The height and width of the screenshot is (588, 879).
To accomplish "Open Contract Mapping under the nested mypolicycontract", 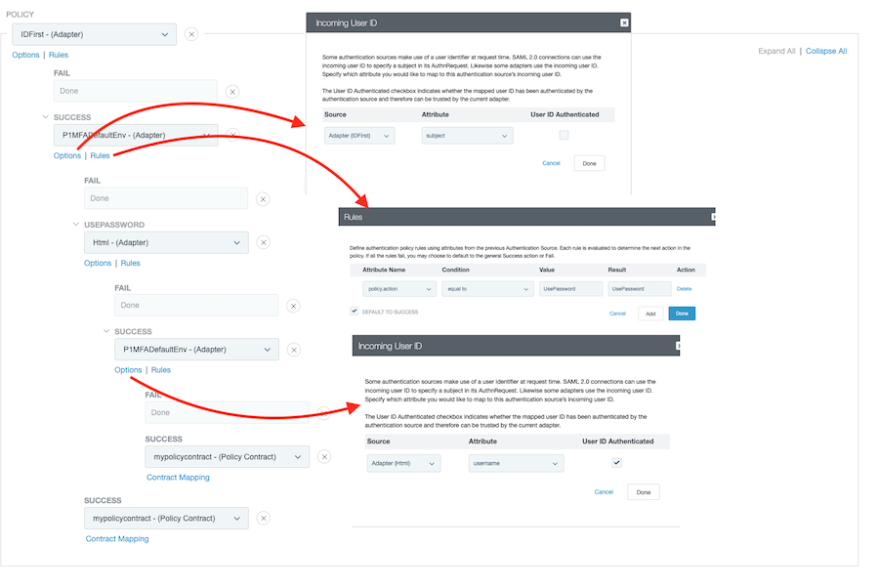I will pyautogui.click(x=179, y=478).
